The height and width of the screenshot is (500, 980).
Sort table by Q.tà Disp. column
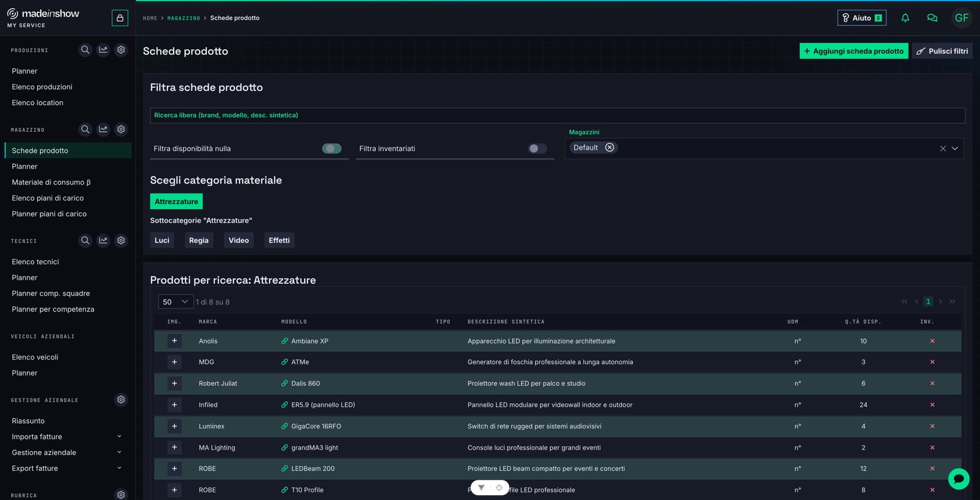863,321
